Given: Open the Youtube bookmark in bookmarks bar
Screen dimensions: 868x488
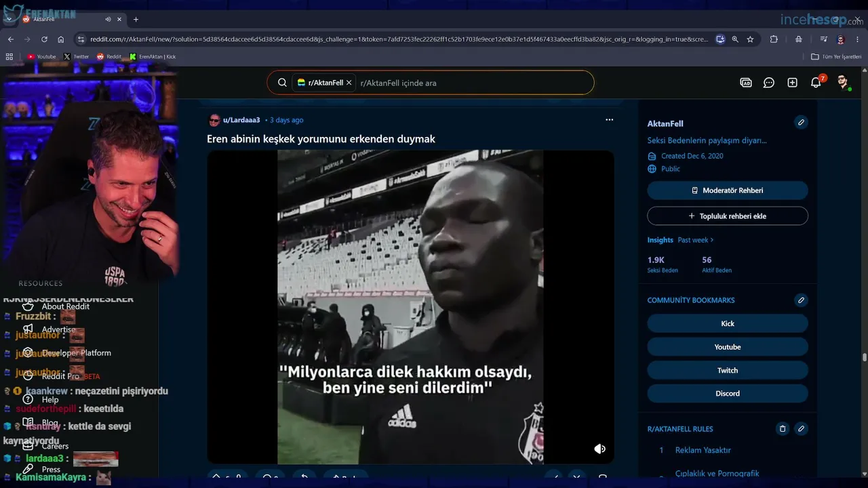Looking at the screenshot, I should click(x=42, y=57).
